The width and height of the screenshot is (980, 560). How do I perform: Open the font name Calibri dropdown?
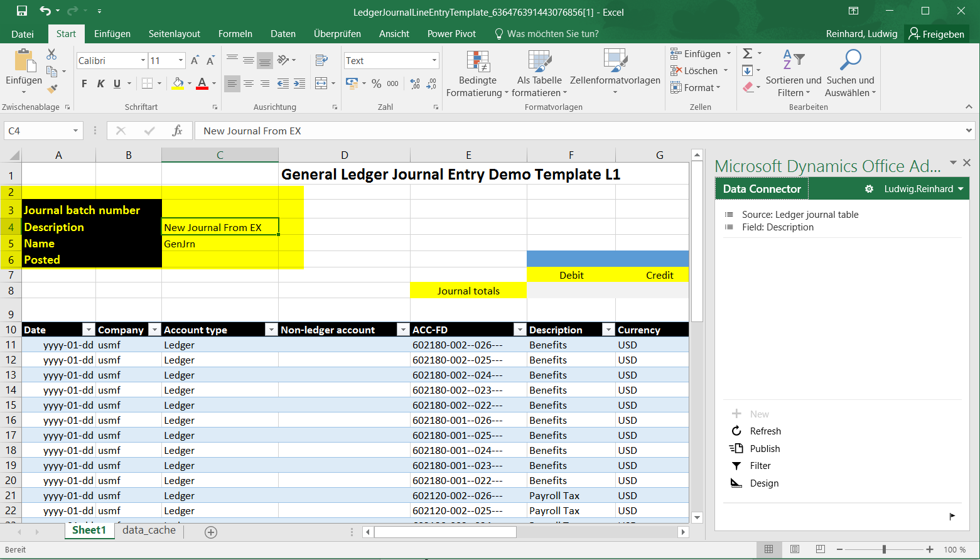143,61
